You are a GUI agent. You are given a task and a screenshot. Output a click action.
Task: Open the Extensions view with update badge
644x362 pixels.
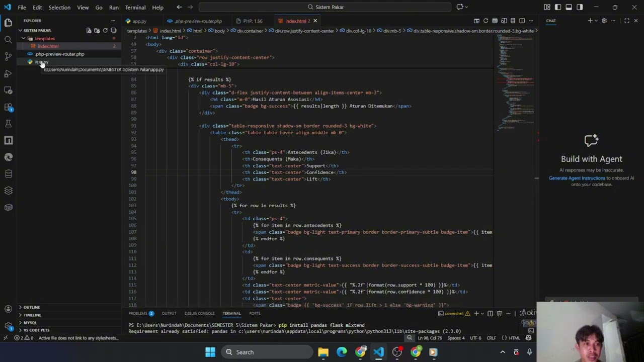(8, 107)
